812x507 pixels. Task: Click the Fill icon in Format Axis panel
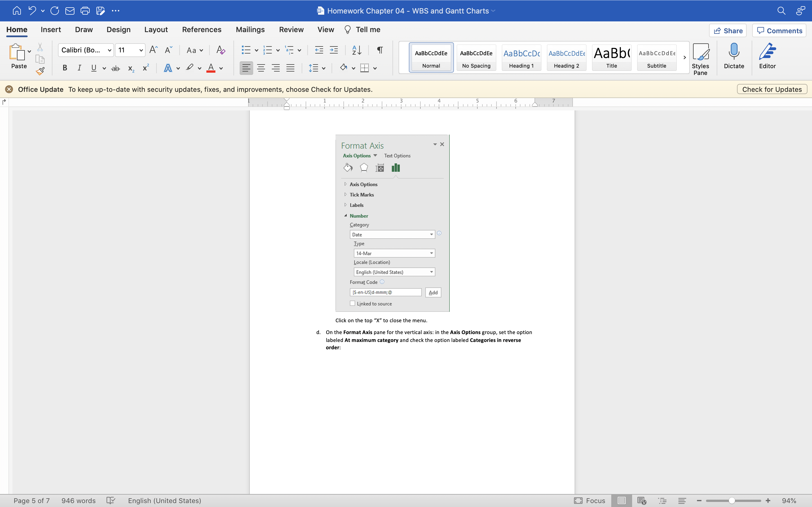tap(348, 168)
